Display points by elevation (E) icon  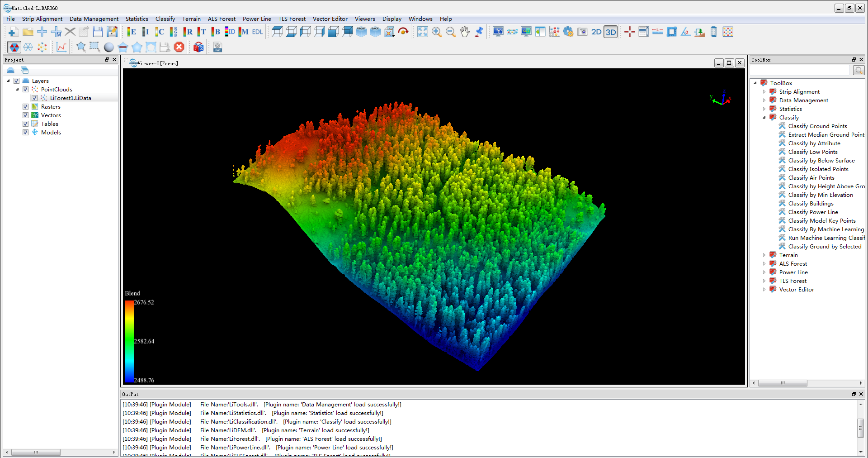132,32
